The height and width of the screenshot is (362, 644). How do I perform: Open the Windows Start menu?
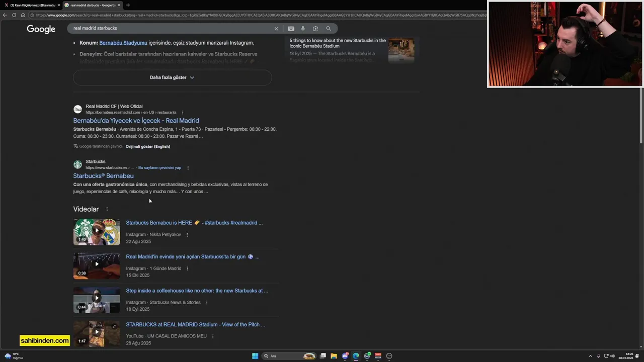(x=255, y=356)
